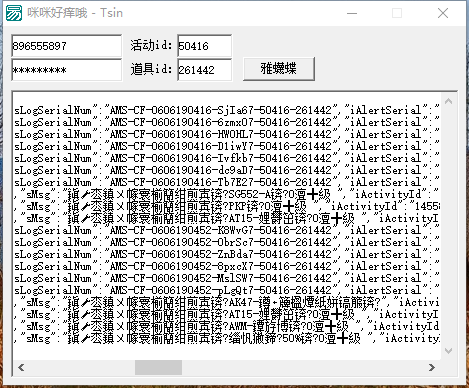Click the horizontal scrollbar right arrow

point(432,367)
